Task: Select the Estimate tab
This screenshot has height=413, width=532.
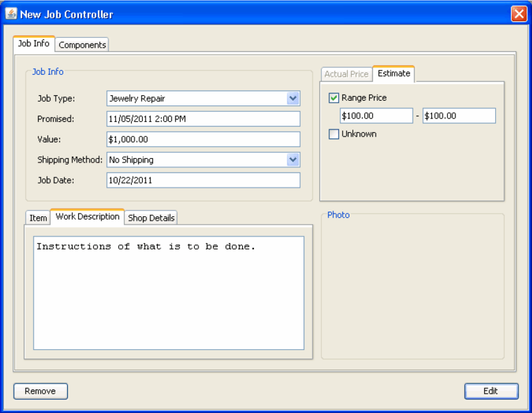Action: [x=394, y=73]
